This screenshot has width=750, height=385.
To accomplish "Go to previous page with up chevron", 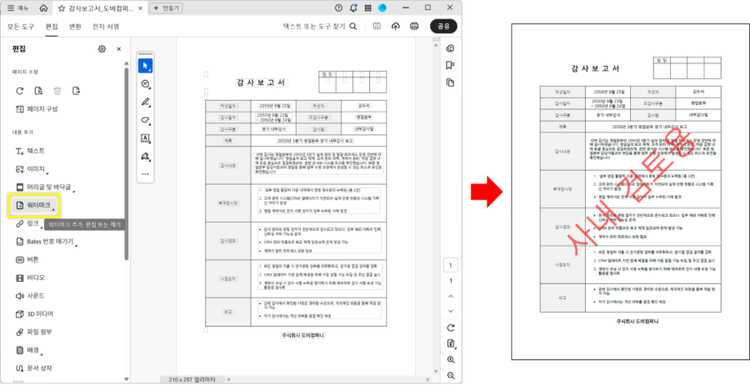I will click(x=450, y=297).
